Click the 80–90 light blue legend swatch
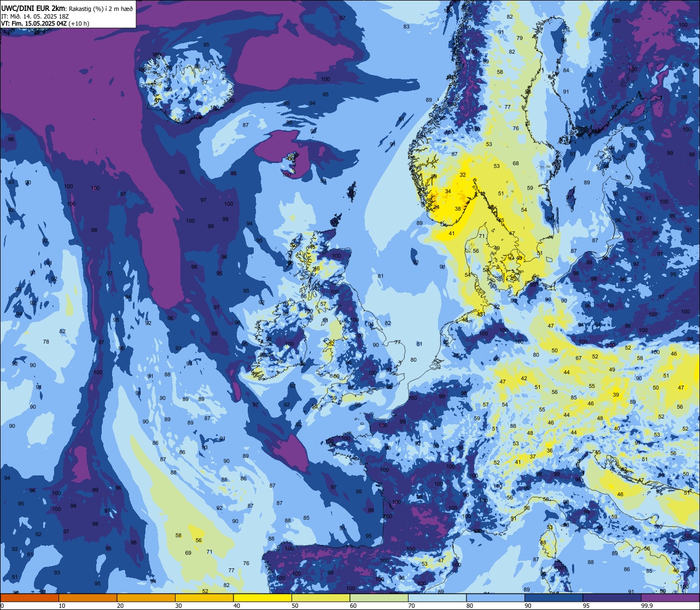This screenshot has width=700, height=610. click(x=495, y=597)
